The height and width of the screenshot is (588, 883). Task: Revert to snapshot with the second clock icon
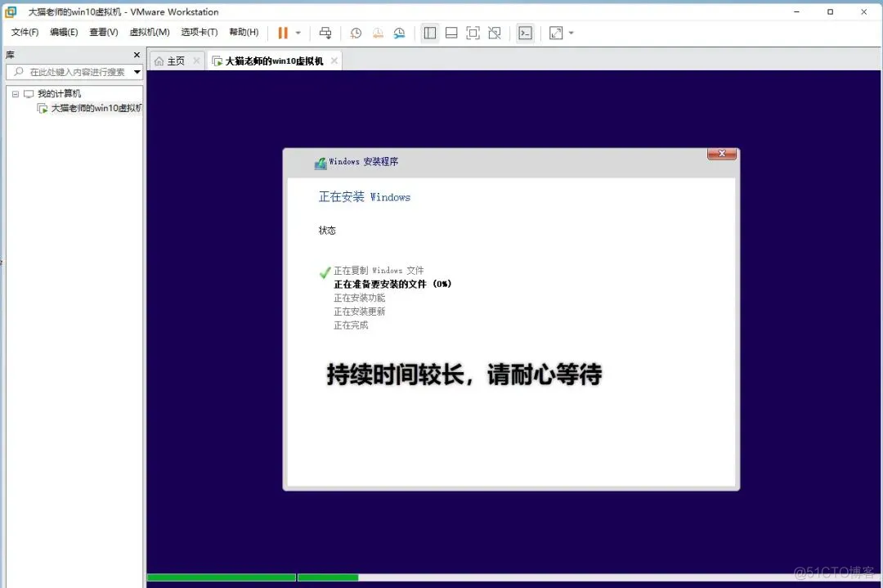pos(378,34)
